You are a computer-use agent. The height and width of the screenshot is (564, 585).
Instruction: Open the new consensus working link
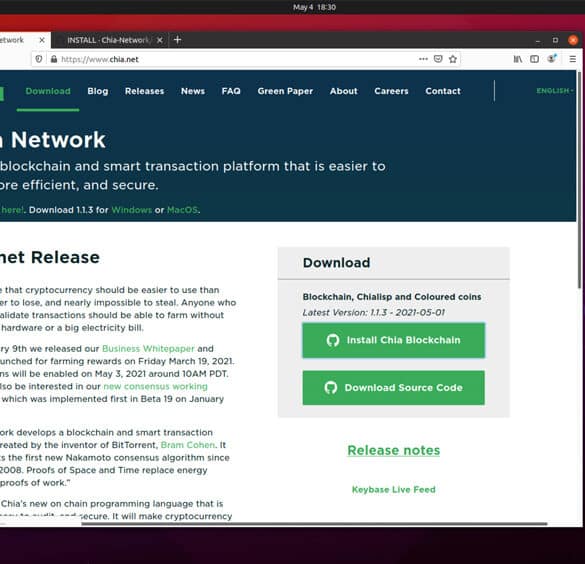tap(155, 386)
